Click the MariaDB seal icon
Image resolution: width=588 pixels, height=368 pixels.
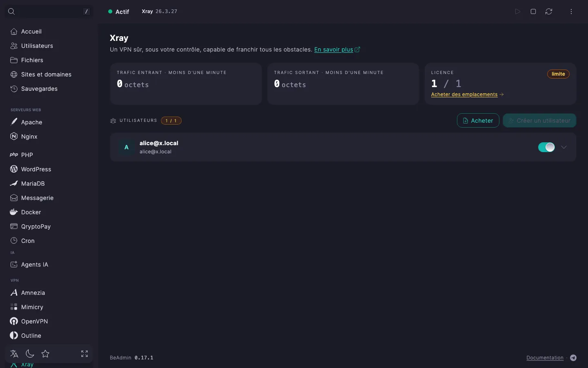pos(14,183)
